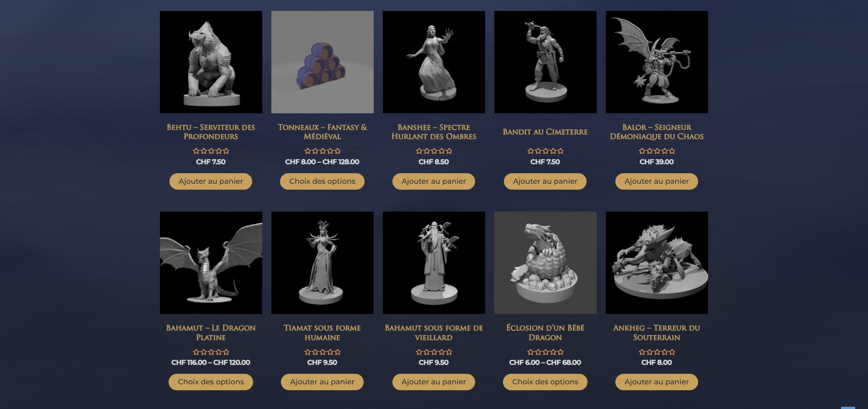The height and width of the screenshot is (409, 868).
Task: Open Bahamut sous forme de vieillard link
Action: tap(434, 333)
